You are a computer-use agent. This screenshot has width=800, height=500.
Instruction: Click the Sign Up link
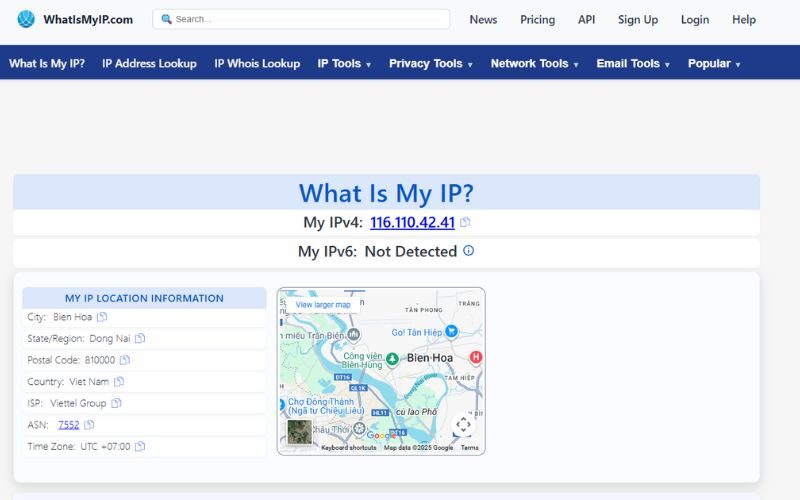click(638, 19)
